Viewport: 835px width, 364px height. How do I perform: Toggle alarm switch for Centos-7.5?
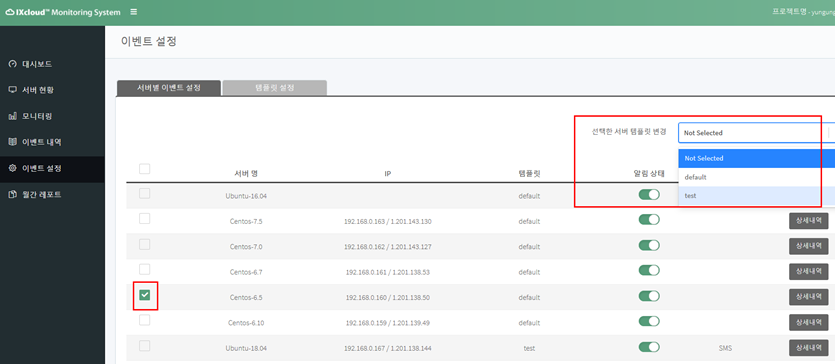pos(649,220)
